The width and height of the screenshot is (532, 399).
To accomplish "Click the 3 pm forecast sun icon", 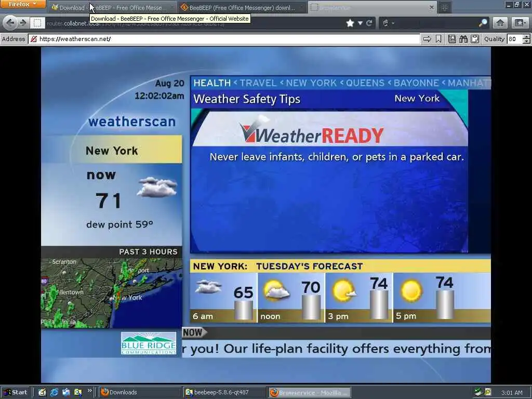I will point(344,290).
